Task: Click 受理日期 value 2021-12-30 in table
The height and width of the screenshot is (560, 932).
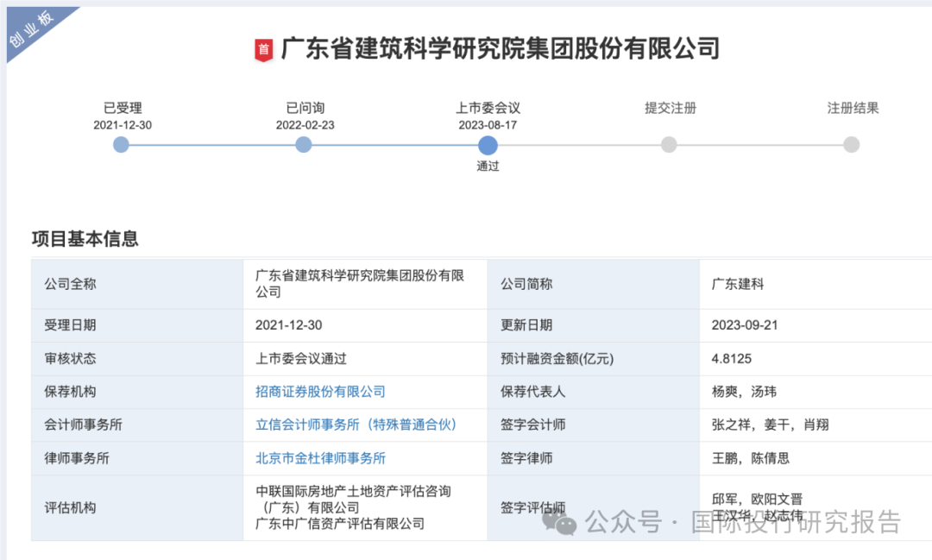Action: (x=289, y=325)
